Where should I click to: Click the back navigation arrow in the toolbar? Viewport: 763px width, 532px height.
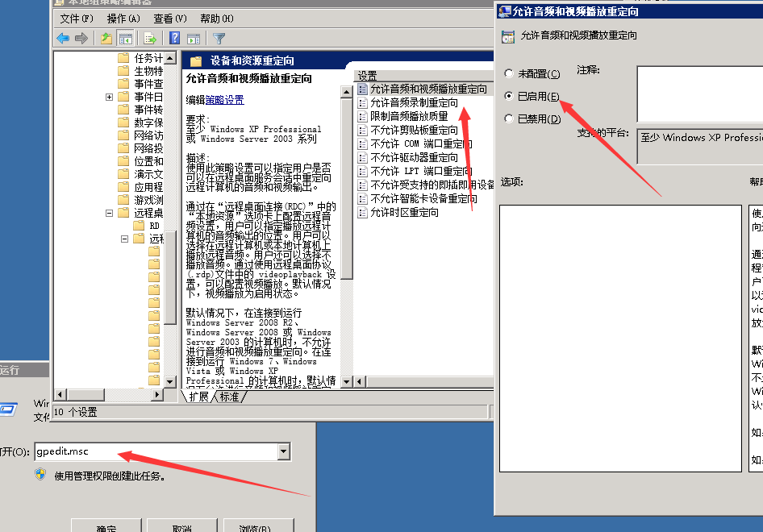(x=63, y=37)
